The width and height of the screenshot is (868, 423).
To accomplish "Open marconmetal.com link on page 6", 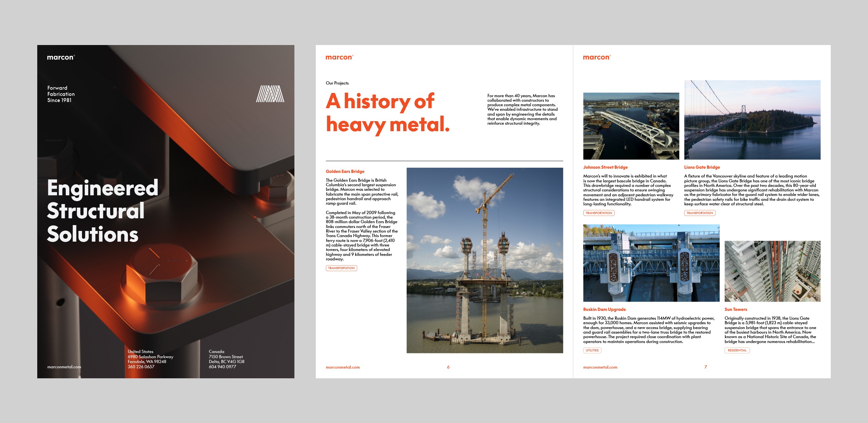I will click(x=342, y=367).
